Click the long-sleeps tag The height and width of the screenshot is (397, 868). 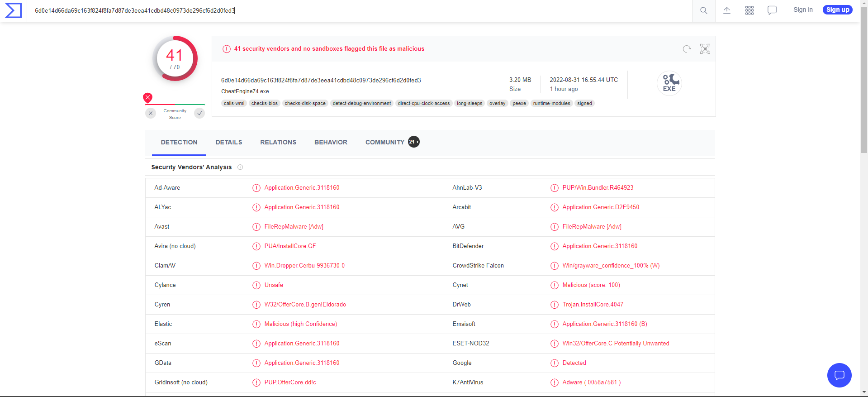click(x=470, y=103)
